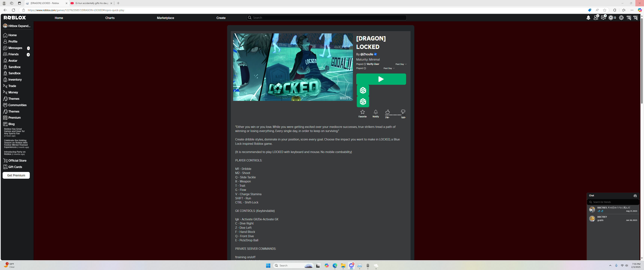The width and height of the screenshot is (644, 270).
Task: Open the group chat dated Aug 21, 2023
Action: [x=613, y=209]
